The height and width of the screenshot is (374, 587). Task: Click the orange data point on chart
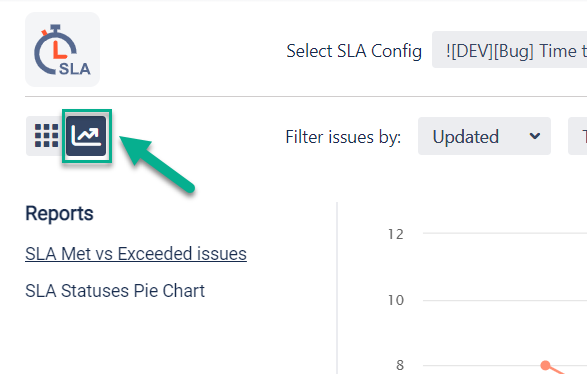(x=546, y=365)
